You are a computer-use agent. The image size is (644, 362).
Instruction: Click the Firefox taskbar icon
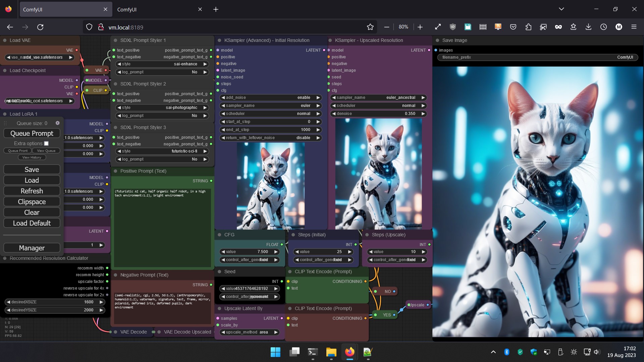pos(350,352)
